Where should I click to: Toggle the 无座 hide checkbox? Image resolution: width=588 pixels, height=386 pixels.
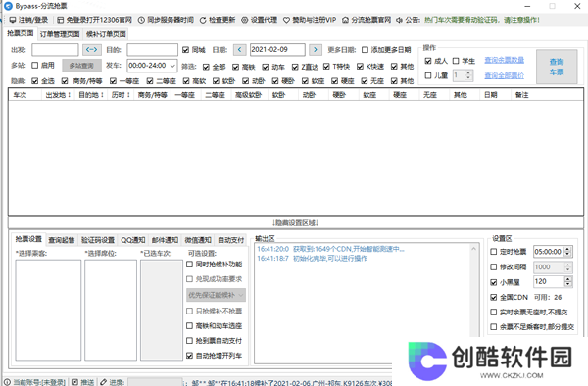click(365, 81)
